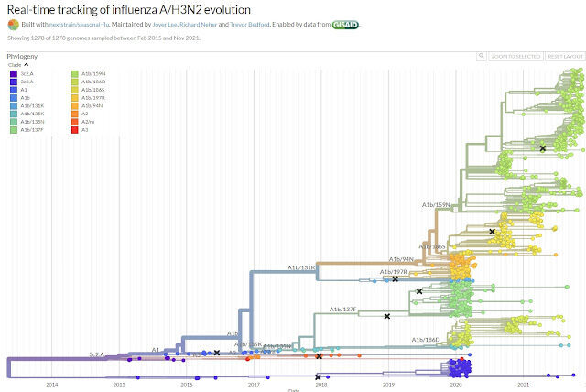Open the Richard Neher link
This screenshot has height=392, width=586.
(x=198, y=25)
